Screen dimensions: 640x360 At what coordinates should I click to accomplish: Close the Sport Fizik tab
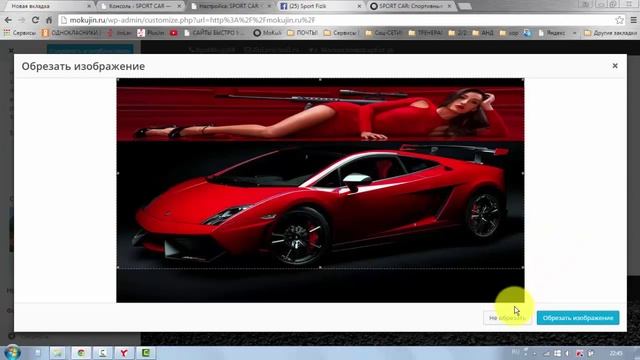tap(359, 6)
